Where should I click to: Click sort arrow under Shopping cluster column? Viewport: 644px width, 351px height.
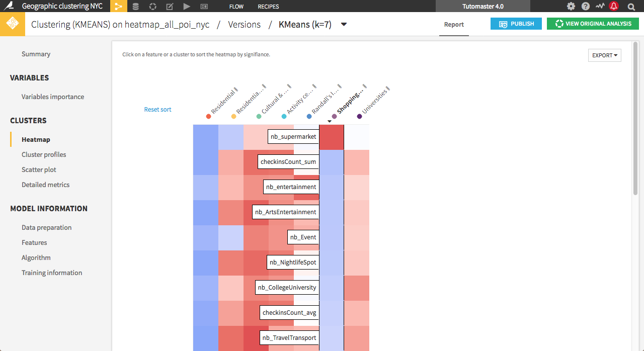(x=330, y=121)
